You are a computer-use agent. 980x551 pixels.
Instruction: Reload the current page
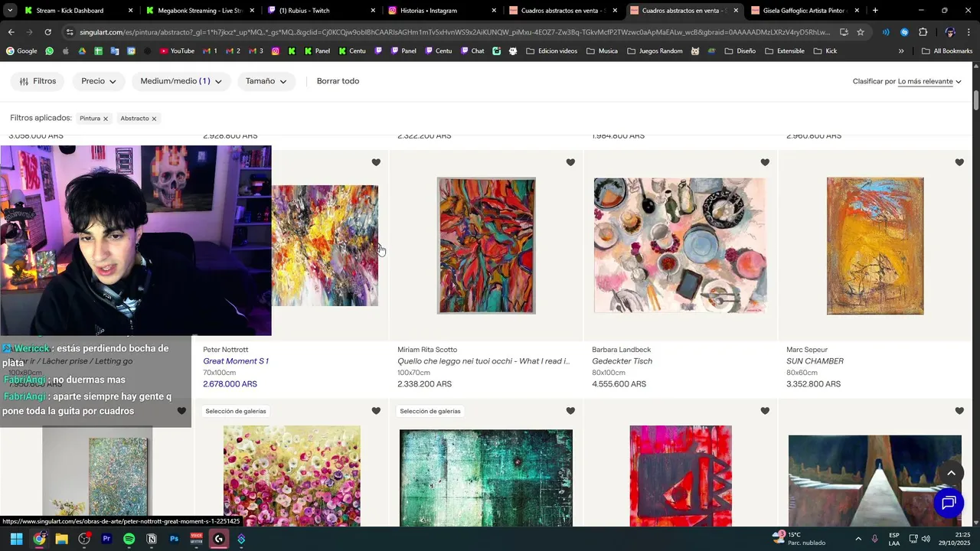[47, 32]
